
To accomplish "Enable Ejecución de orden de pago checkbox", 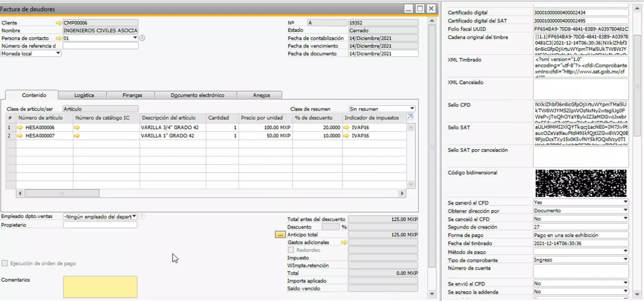I will (5, 263).
